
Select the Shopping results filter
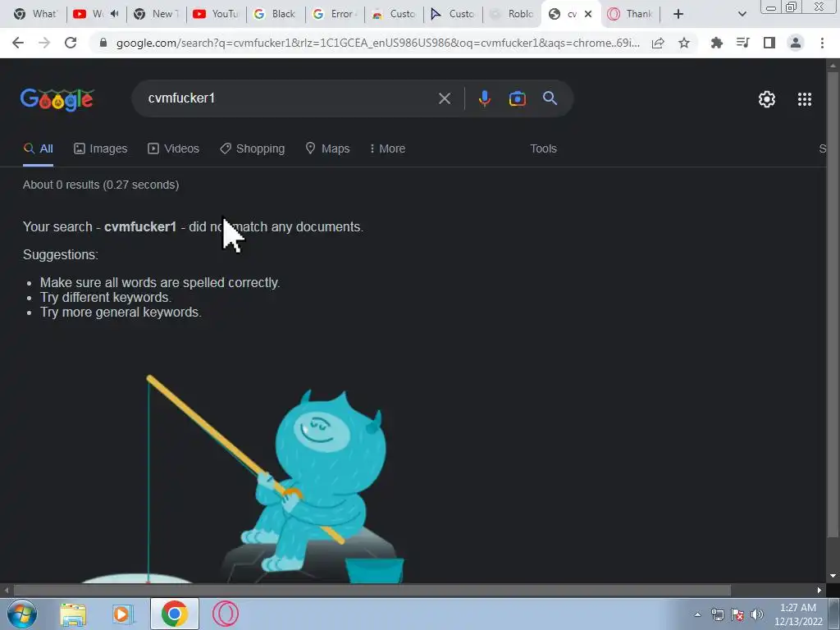pyautogui.click(x=253, y=149)
